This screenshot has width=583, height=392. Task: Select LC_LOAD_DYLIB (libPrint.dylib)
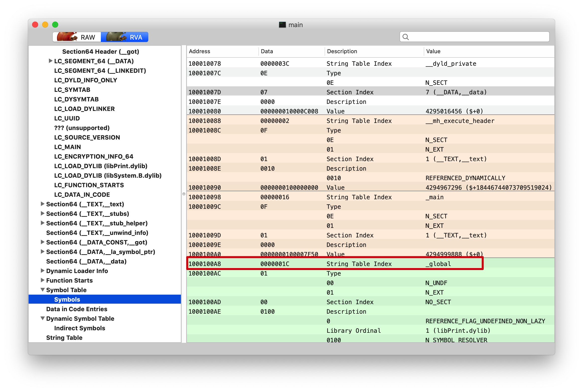point(101,166)
